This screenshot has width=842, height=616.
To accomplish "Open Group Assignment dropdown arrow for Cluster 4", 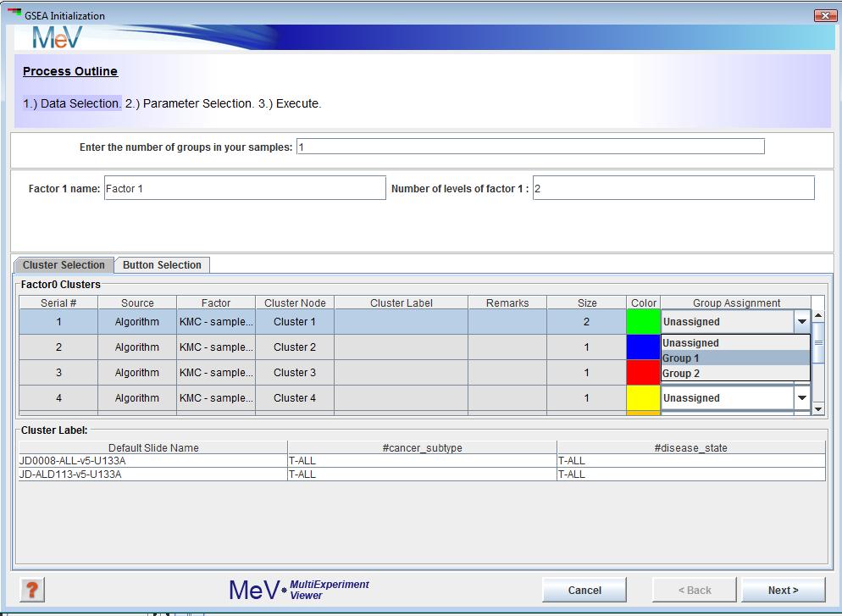I will [x=801, y=398].
